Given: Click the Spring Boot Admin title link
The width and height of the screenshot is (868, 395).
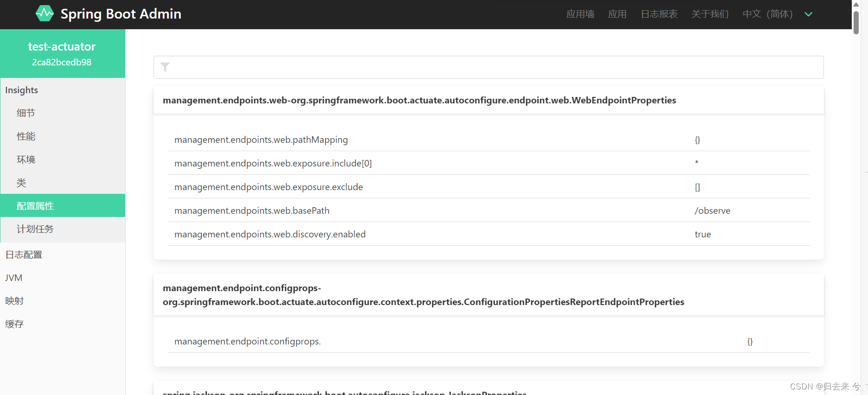Looking at the screenshot, I should [121, 14].
